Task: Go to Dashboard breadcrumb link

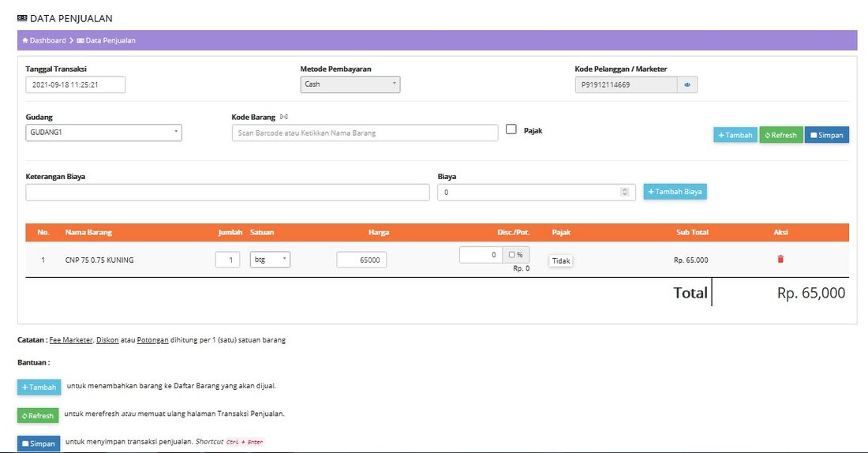Action: (47, 40)
